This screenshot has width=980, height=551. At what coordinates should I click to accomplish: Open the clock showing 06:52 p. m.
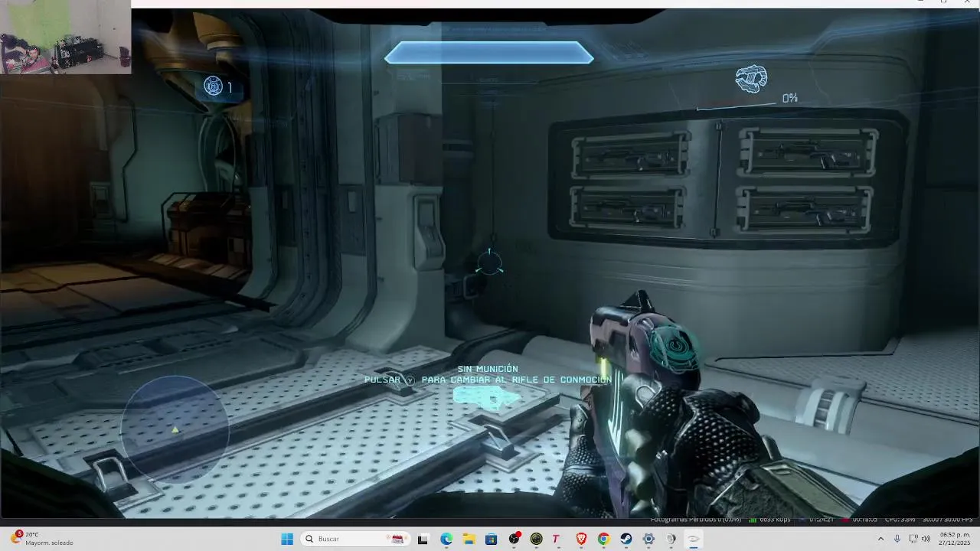955,539
